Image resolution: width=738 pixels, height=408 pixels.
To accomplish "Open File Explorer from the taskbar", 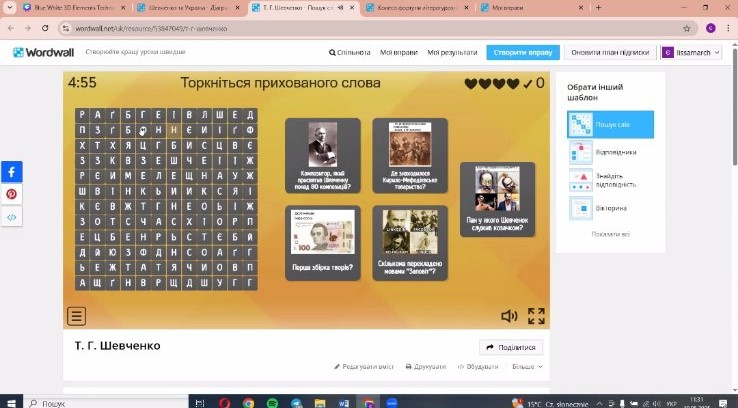I will coord(320,403).
